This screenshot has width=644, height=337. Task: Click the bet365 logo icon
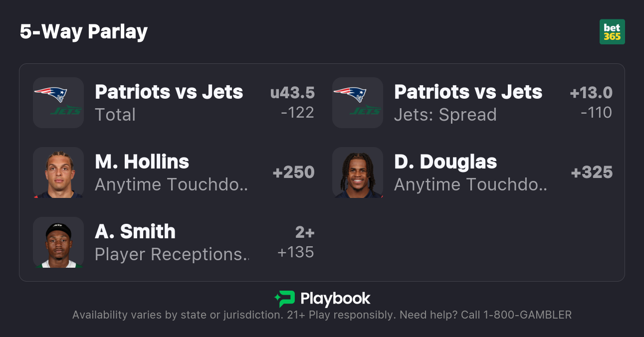(612, 32)
